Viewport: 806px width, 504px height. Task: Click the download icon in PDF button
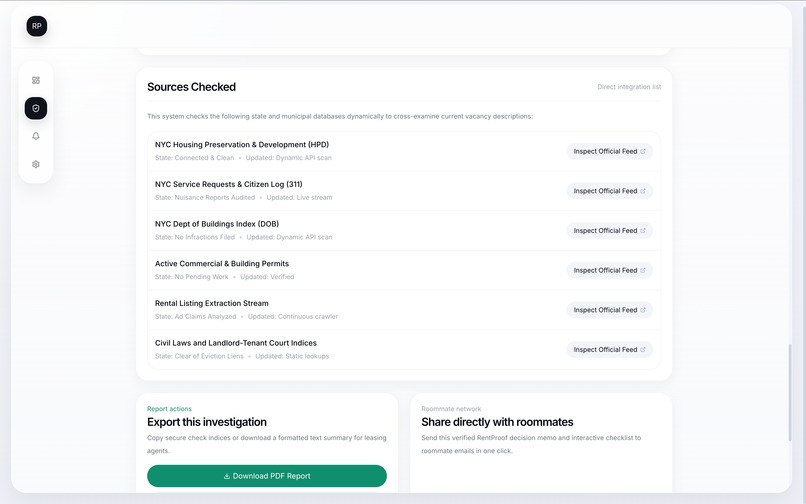tap(227, 476)
